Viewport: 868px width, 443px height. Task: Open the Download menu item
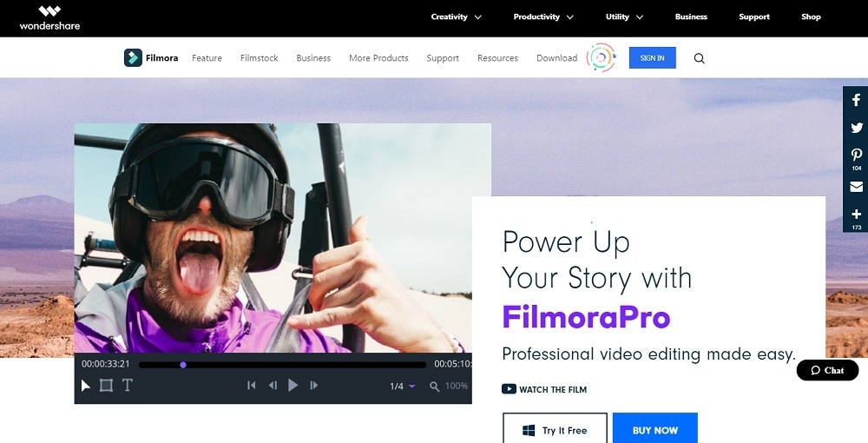(557, 57)
